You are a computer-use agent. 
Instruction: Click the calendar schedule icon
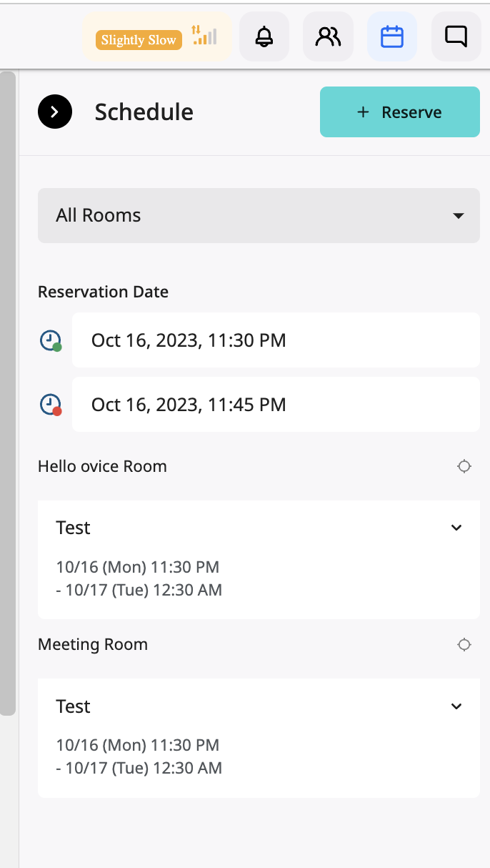(392, 36)
